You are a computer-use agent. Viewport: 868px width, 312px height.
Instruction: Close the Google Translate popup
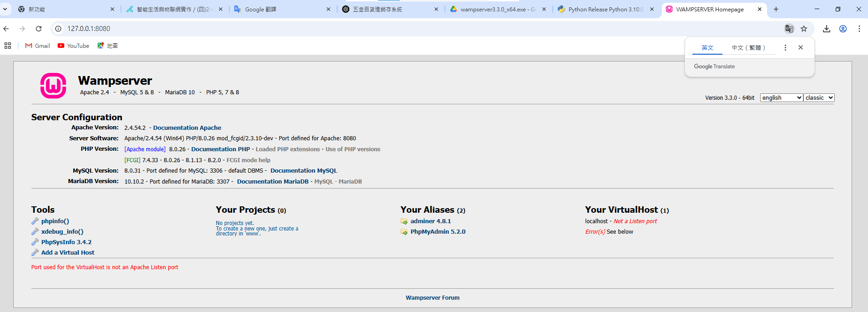[801, 48]
